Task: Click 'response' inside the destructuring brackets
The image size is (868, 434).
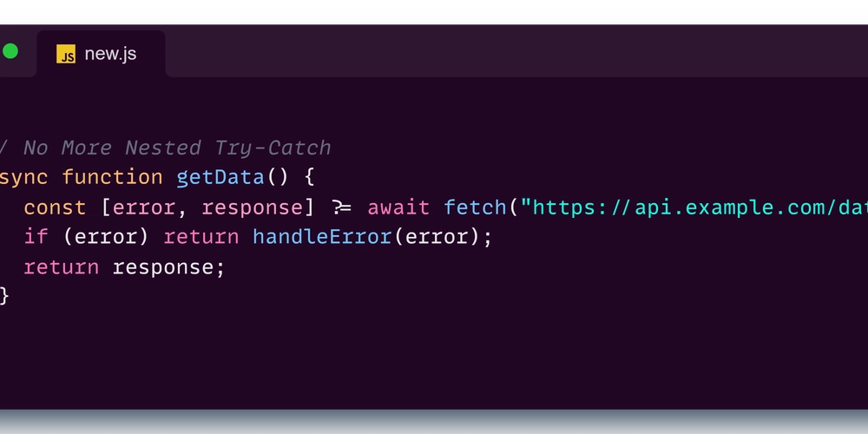Action: [253, 207]
